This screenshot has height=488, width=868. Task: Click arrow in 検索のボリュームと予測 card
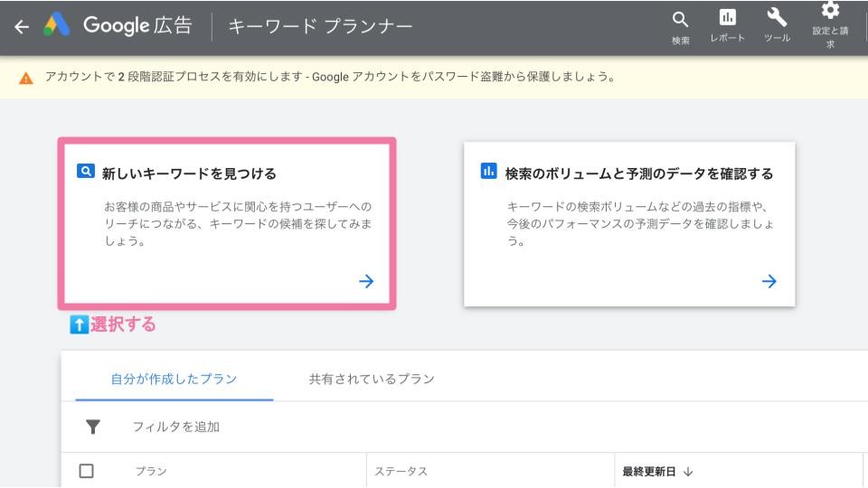(769, 281)
